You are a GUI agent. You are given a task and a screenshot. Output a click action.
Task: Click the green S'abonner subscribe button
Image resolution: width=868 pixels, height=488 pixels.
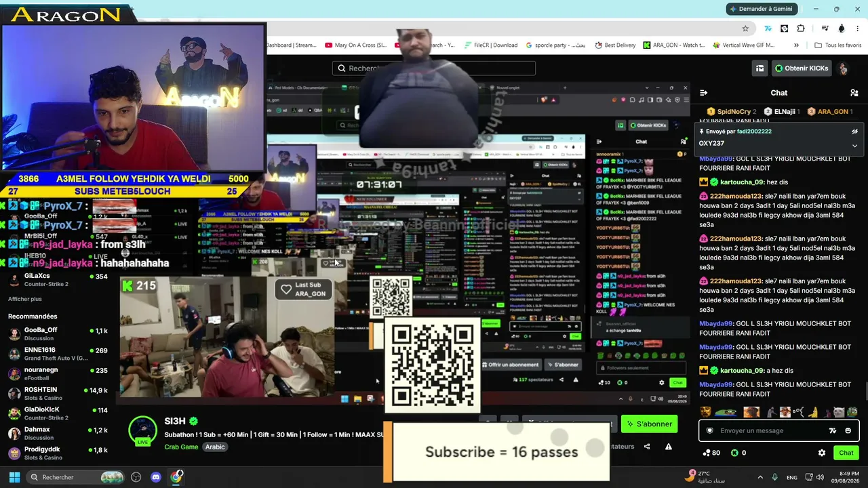[649, 424]
